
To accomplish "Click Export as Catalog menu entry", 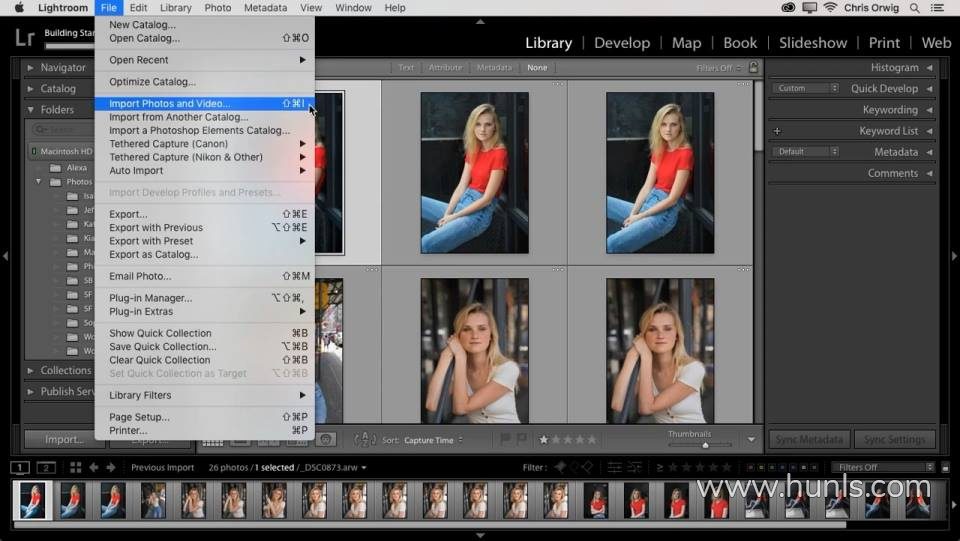I will coord(204,254).
